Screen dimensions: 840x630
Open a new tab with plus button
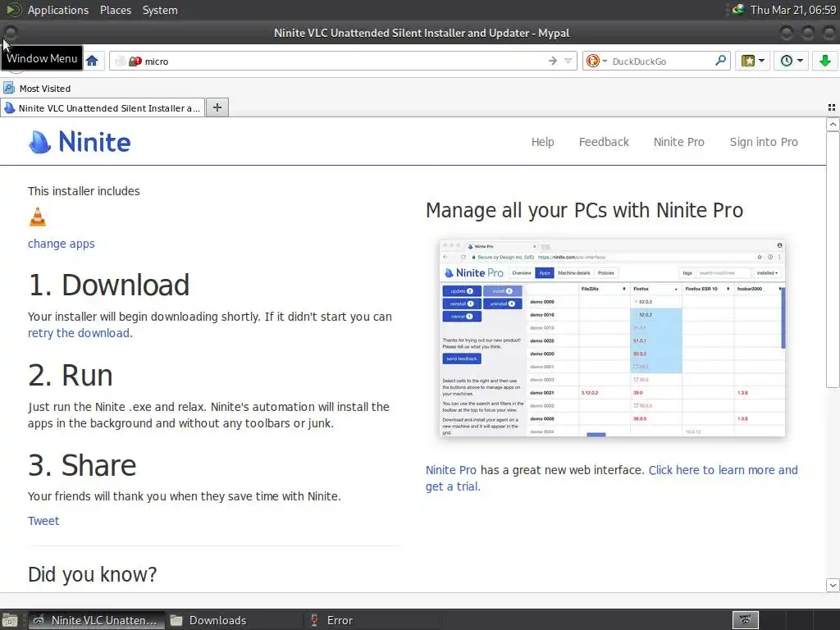click(x=217, y=107)
